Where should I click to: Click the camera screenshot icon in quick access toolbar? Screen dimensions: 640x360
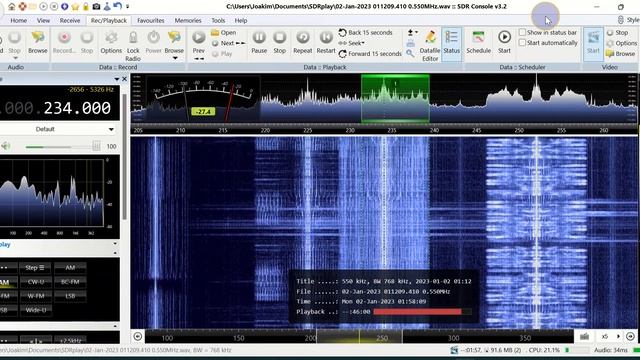(96, 7)
